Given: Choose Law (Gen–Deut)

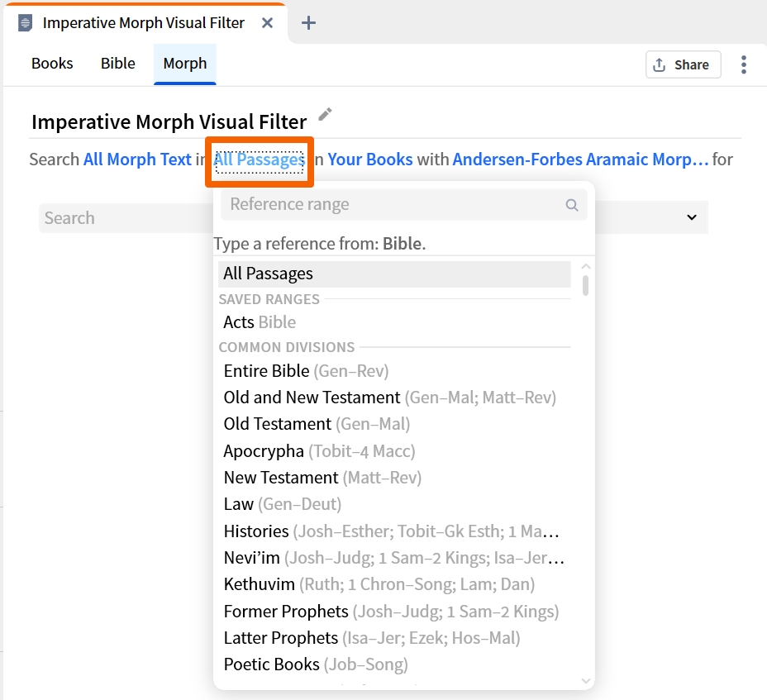Looking at the screenshot, I should [x=394, y=504].
